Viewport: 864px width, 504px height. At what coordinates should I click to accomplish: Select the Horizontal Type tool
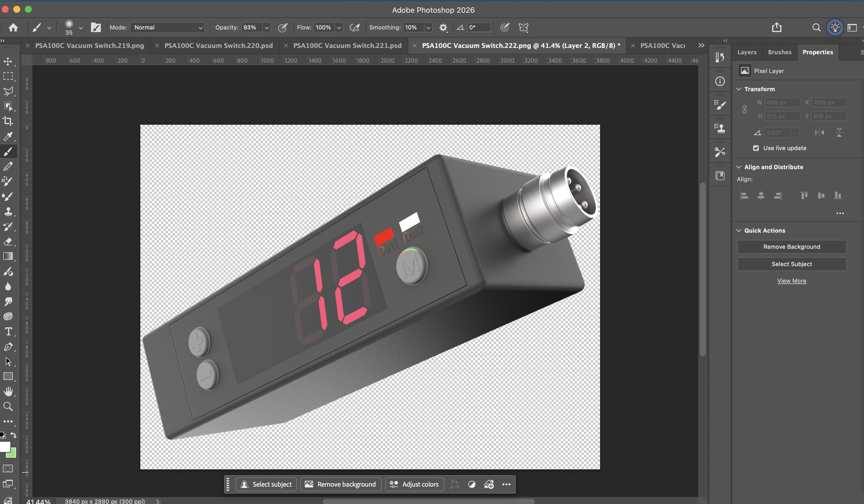[8, 332]
